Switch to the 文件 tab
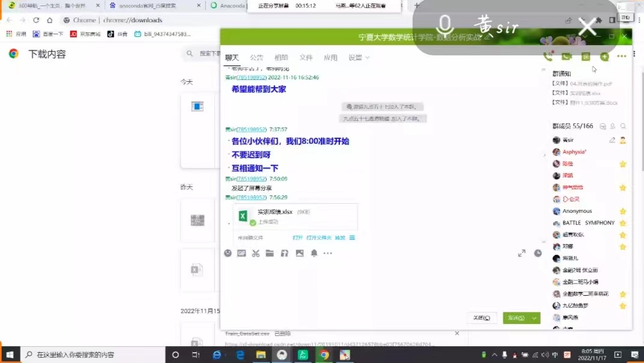 coord(306,58)
